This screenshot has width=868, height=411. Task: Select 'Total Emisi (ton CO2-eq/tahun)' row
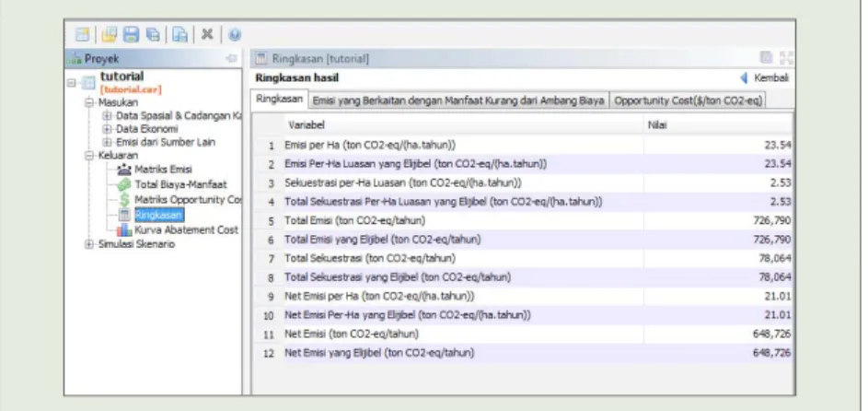pos(354,221)
